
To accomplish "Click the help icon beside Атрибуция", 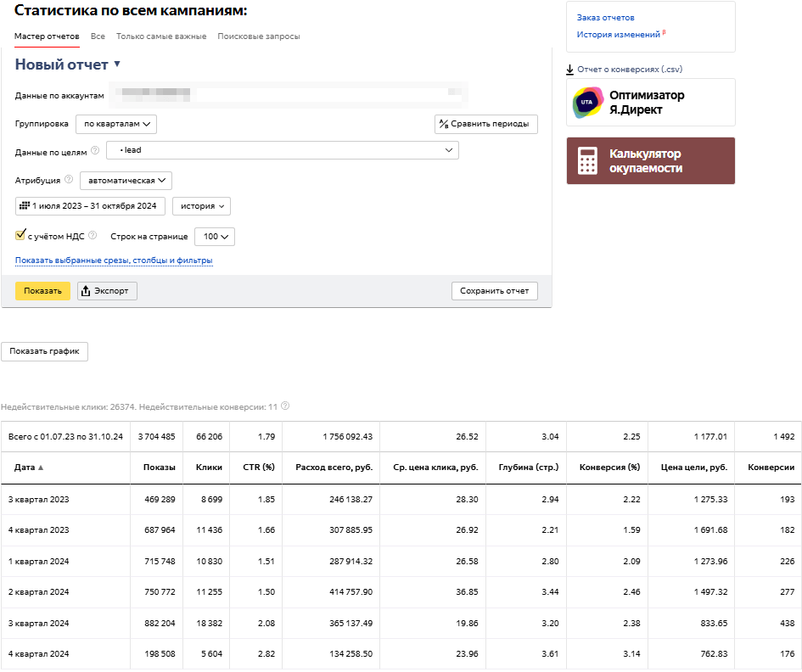I will coord(69,180).
